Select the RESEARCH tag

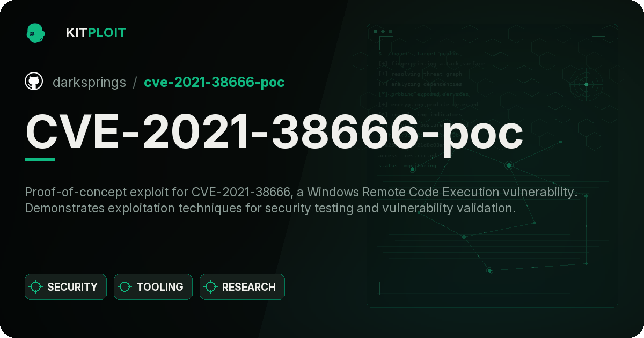(x=242, y=287)
